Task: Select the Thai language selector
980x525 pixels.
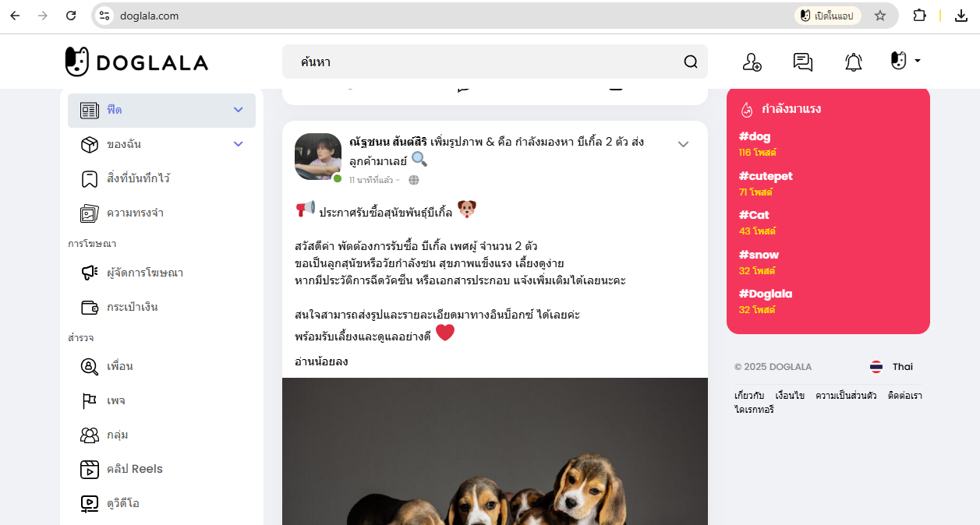Action: [x=891, y=367]
